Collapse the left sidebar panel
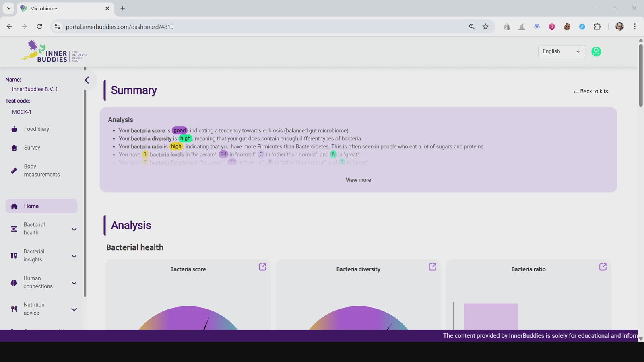Screen dimensions: 644x362 [x=87, y=80]
